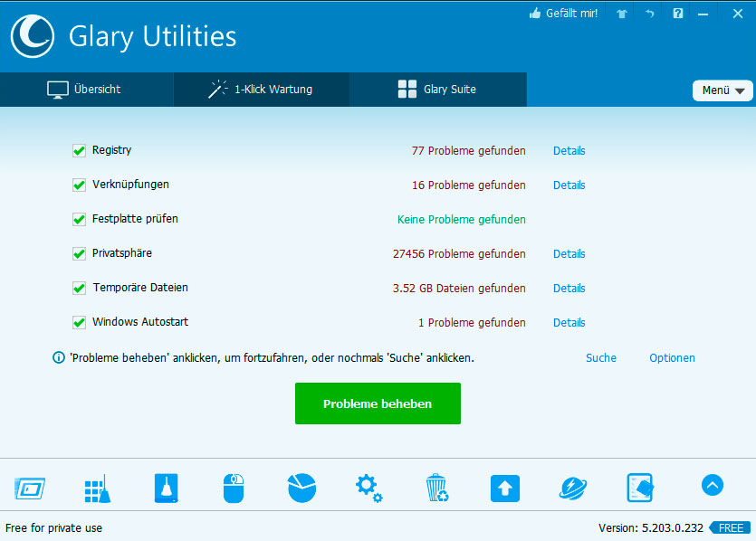This screenshot has width=756, height=541.
Task: Show Details for Verknüpfungen problems
Action: point(569,185)
